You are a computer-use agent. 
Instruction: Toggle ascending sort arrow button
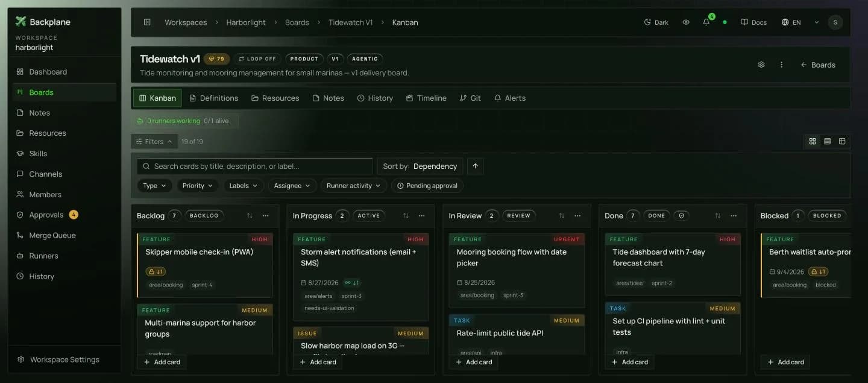click(475, 166)
